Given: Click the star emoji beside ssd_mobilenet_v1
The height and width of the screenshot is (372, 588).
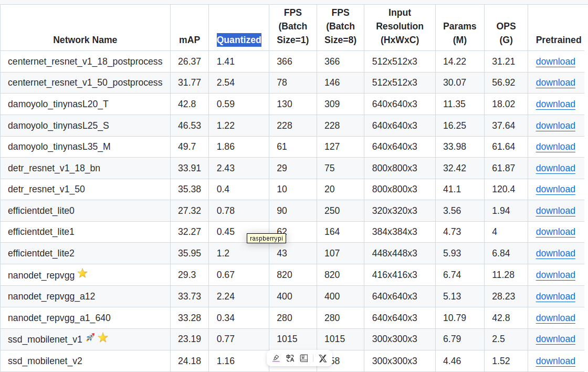Looking at the screenshot, I should coord(103,337).
